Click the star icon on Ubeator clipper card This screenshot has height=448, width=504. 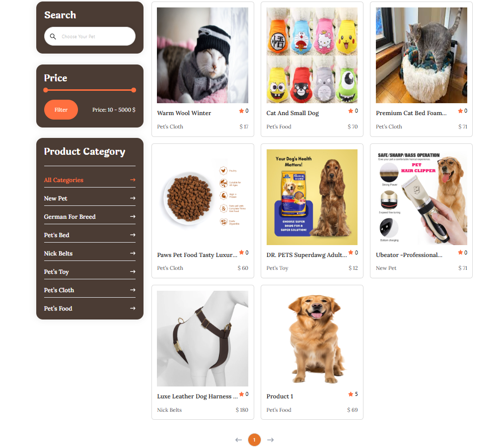click(460, 253)
